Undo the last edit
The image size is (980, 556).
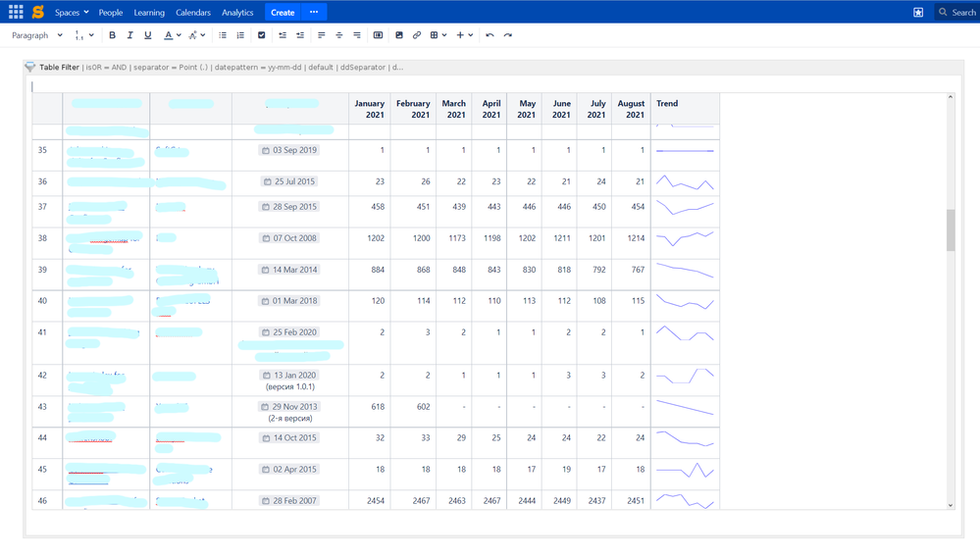[490, 35]
